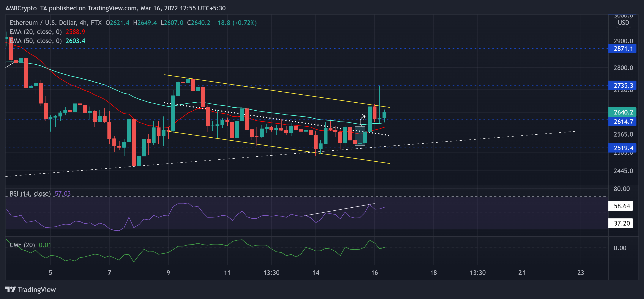
Task: Click the date label 7 on time axis
Action: pyautogui.click(x=110, y=272)
